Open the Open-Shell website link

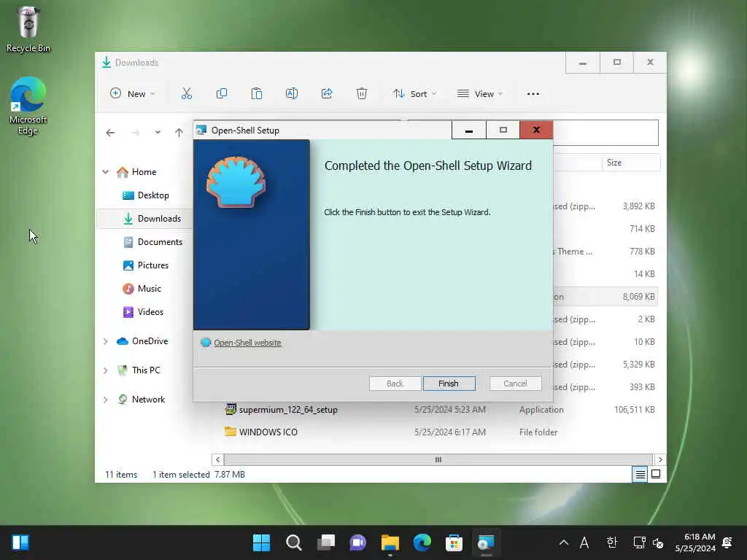pos(247,343)
